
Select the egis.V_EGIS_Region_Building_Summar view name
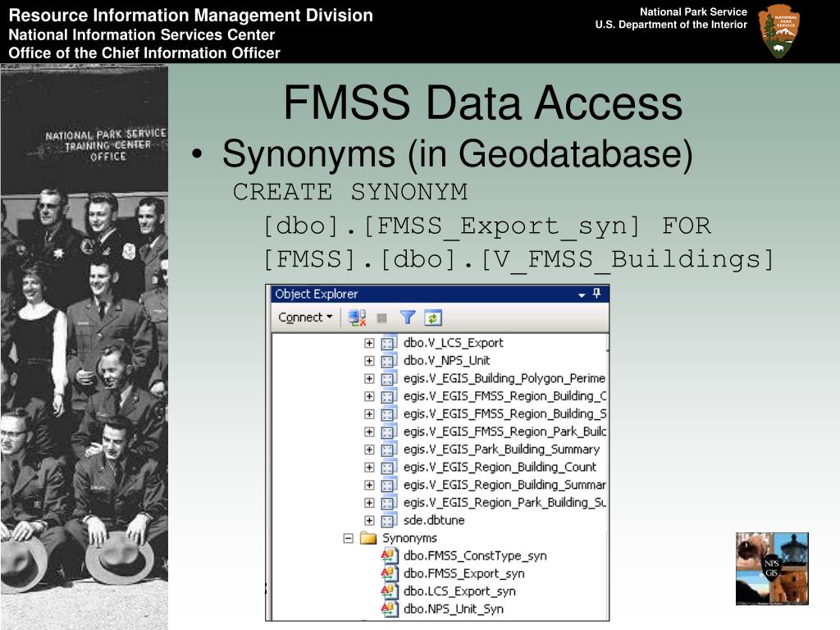pyautogui.click(x=504, y=485)
